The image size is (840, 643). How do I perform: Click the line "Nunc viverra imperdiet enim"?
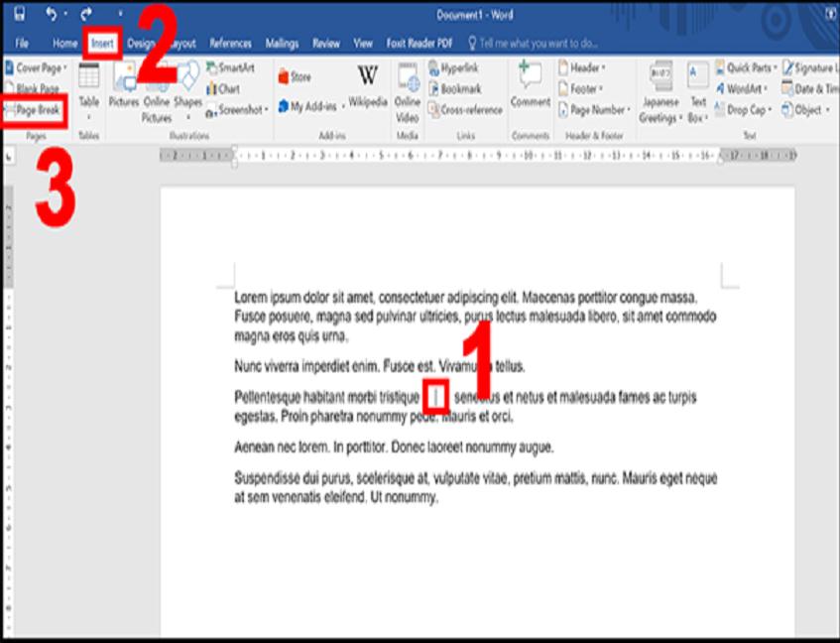[380, 366]
